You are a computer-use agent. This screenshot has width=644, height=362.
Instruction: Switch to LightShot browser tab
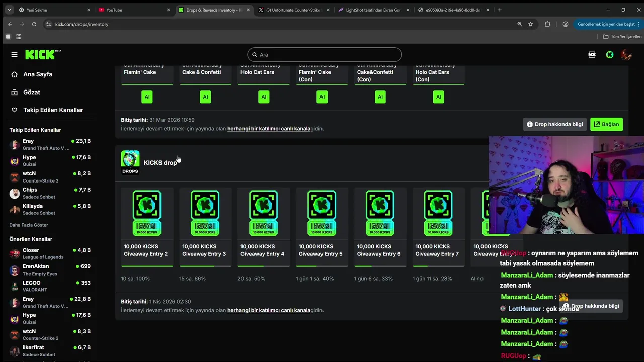pos(374,10)
